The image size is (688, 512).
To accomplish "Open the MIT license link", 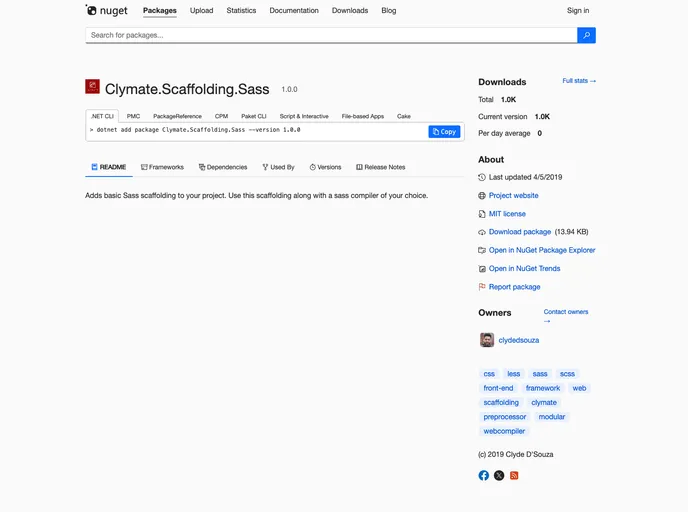I will 507,214.
